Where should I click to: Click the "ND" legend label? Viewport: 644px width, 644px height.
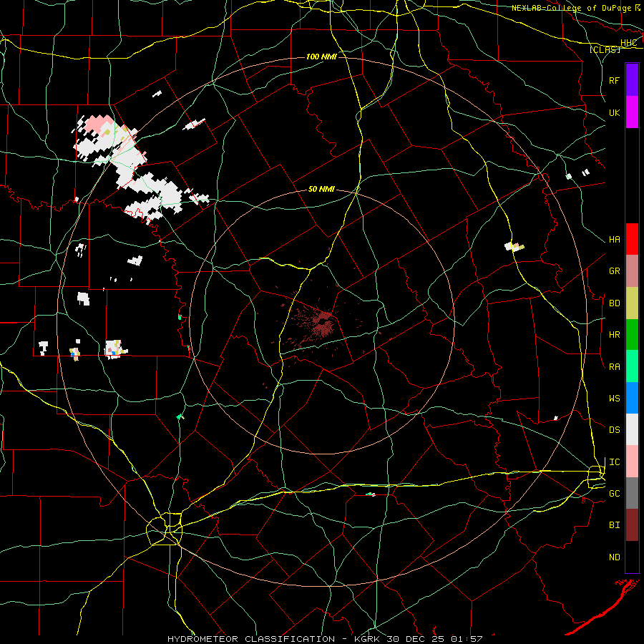pyautogui.click(x=615, y=557)
